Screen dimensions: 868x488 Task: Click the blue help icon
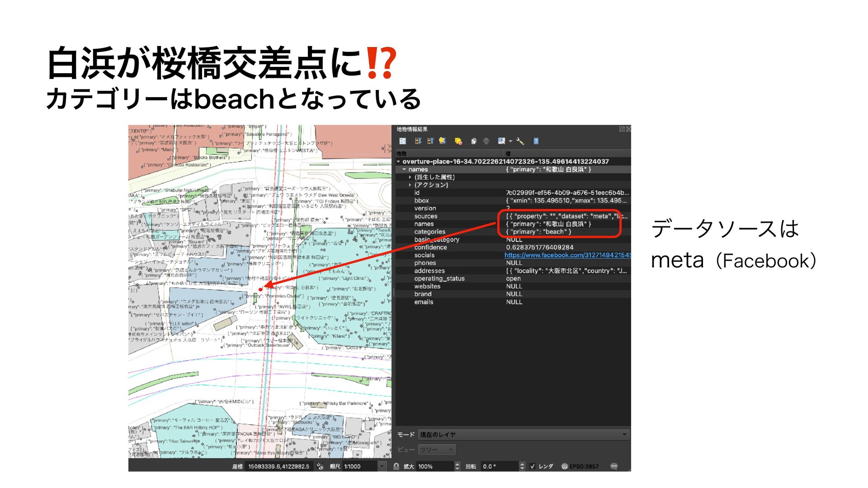click(x=536, y=141)
